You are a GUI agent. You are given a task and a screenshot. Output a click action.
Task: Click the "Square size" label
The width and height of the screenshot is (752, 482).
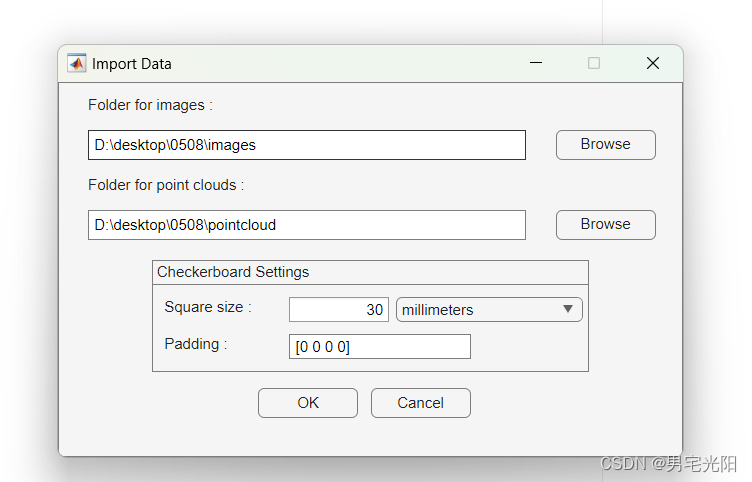tap(207, 307)
